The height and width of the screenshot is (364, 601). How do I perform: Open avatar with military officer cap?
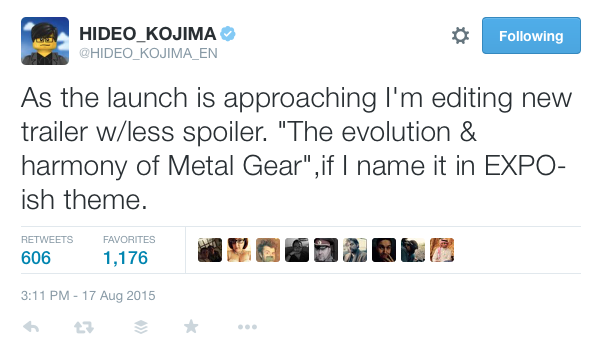click(x=326, y=250)
